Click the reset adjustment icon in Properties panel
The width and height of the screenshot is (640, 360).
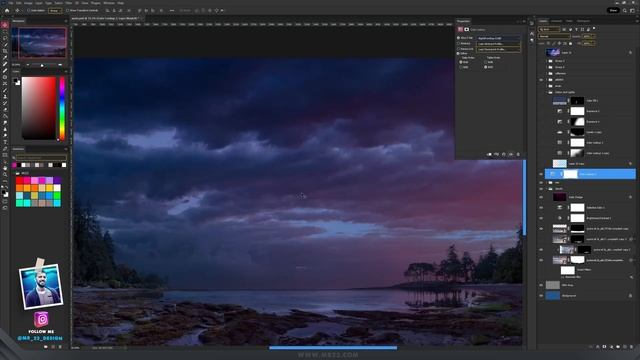504,154
